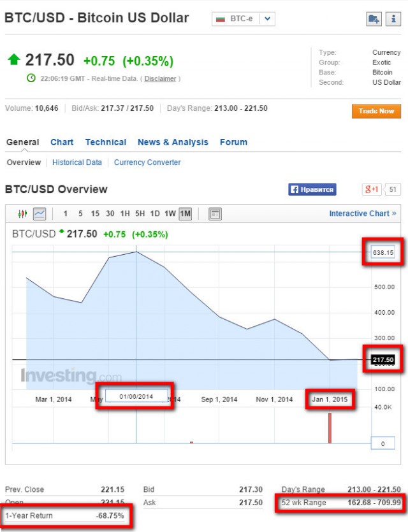Click the Facebook like button
This screenshot has height=532, width=408.
click(312, 189)
